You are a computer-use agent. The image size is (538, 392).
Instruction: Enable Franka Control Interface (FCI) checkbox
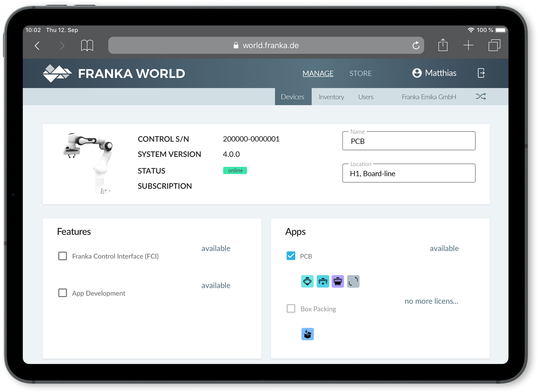point(63,256)
